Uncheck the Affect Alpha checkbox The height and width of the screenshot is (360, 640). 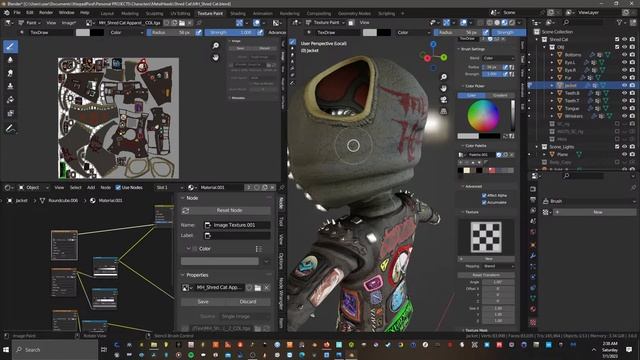(484, 196)
